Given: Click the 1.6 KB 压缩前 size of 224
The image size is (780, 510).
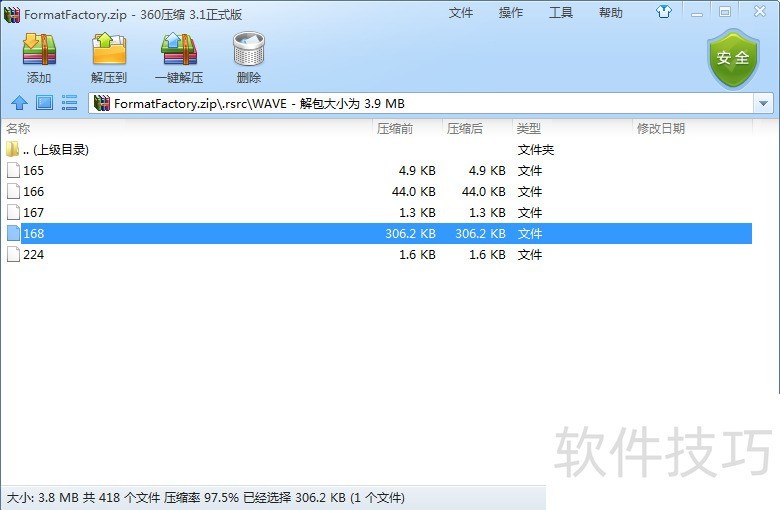Looking at the screenshot, I should (417, 254).
